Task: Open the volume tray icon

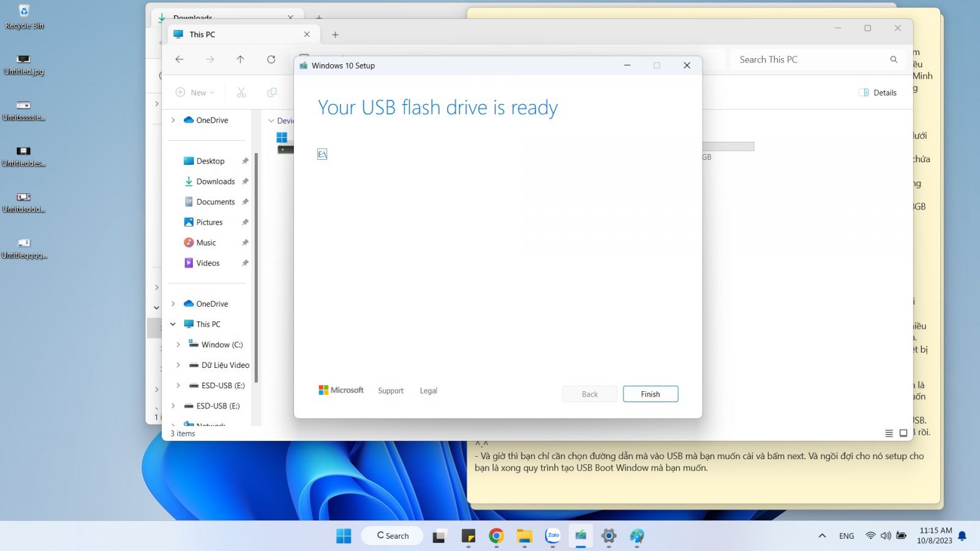Action: pyautogui.click(x=886, y=536)
